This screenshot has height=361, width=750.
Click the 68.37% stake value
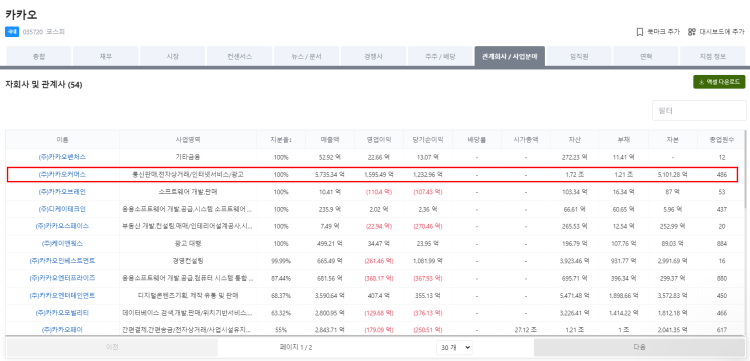click(x=281, y=295)
